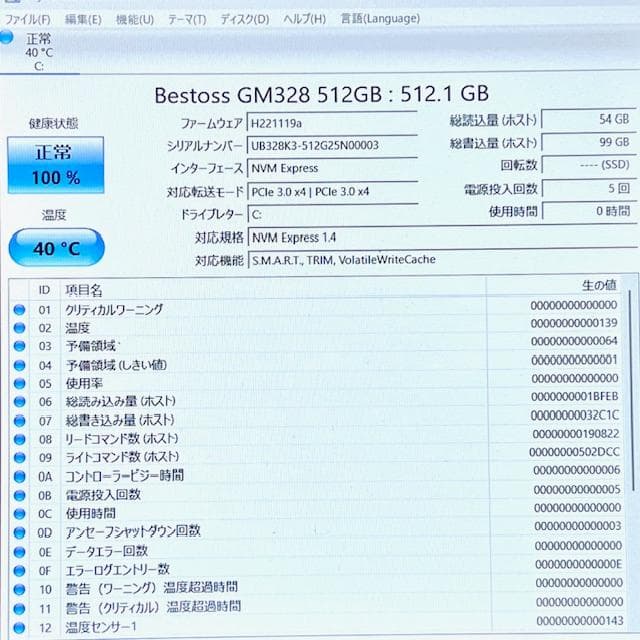Click the transfer mode field PCIe 3.0 x4
Screen dimensions: 640x640
332,191
